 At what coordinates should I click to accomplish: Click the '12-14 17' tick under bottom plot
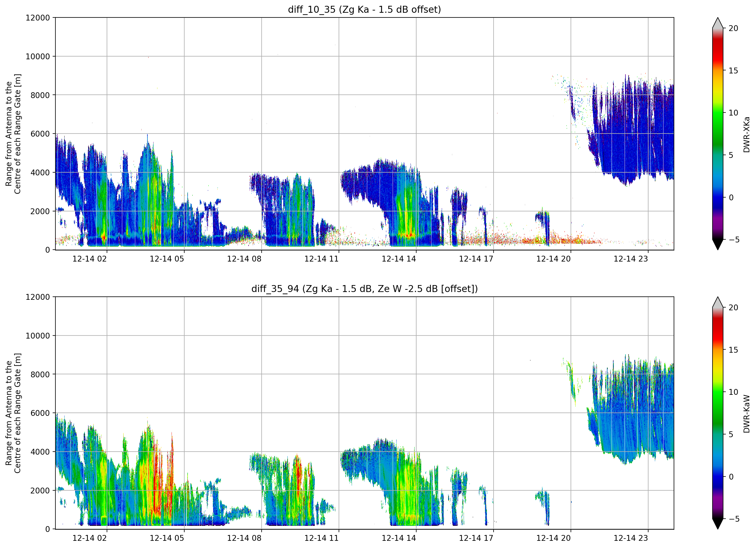[x=476, y=538]
